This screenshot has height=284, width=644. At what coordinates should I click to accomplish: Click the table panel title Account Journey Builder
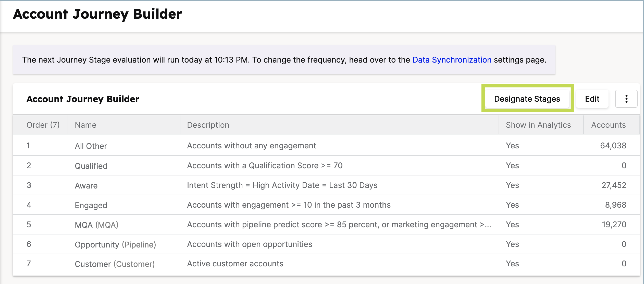pyautogui.click(x=83, y=99)
